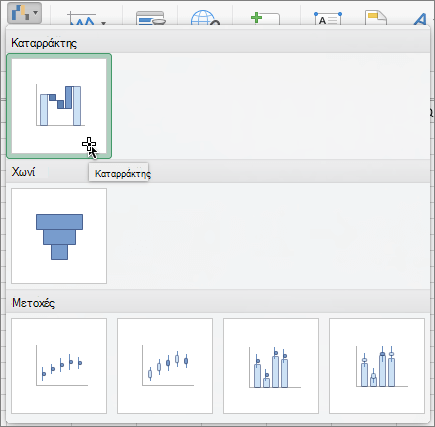The height and width of the screenshot is (427, 435).
Task: Click the Καταρράκτης tooltip label
Action: [122, 173]
